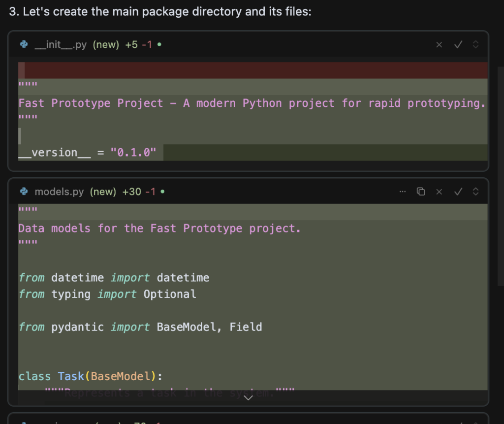This screenshot has width=504, height=424.
Task: Copy the models.py code block
Action: 421,192
